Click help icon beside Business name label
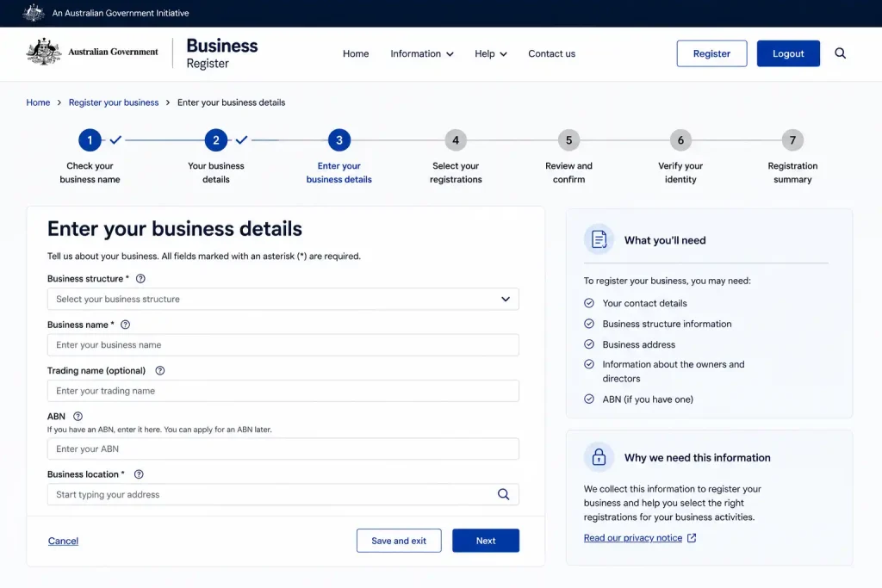 [126, 325]
